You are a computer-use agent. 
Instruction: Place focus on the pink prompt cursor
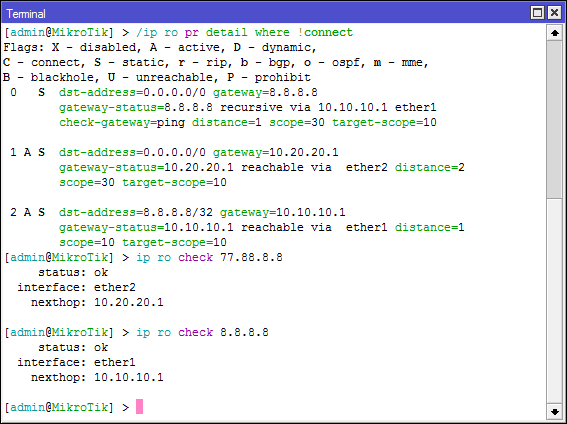click(140, 407)
